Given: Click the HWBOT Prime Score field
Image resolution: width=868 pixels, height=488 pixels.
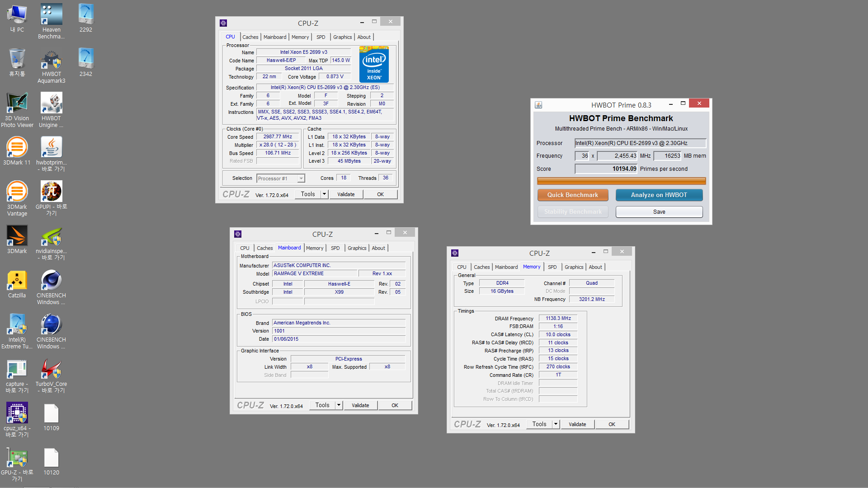Looking at the screenshot, I should pyautogui.click(x=606, y=169).
